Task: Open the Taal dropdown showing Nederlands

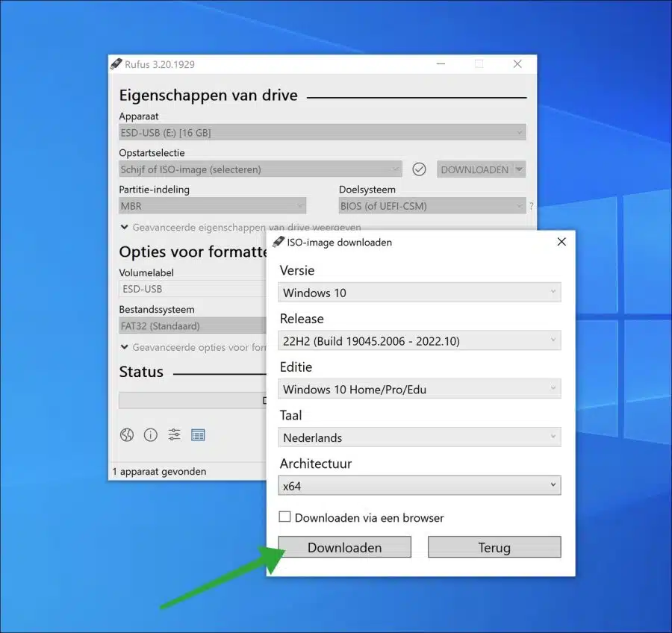Action: tap(419, 437)
